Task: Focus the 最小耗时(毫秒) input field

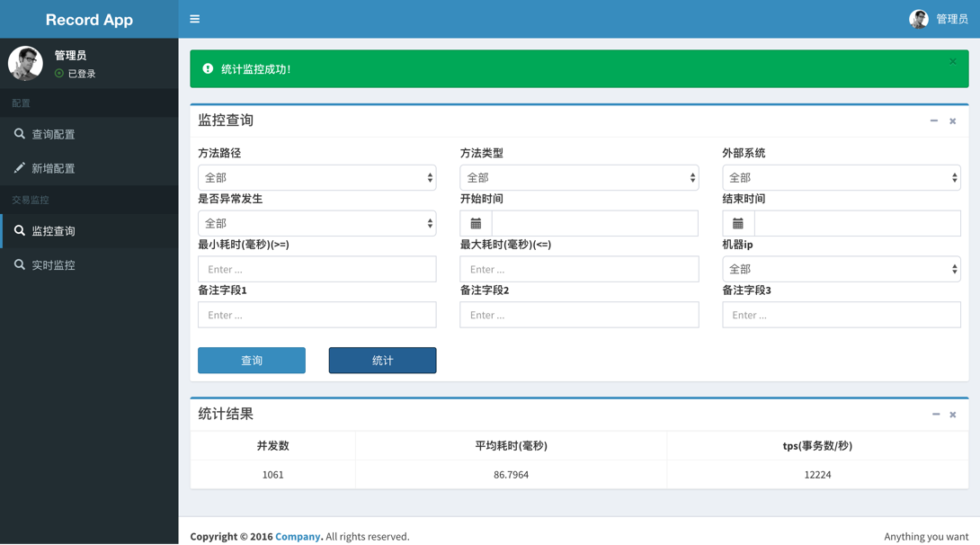Action: tap(316, 269)
